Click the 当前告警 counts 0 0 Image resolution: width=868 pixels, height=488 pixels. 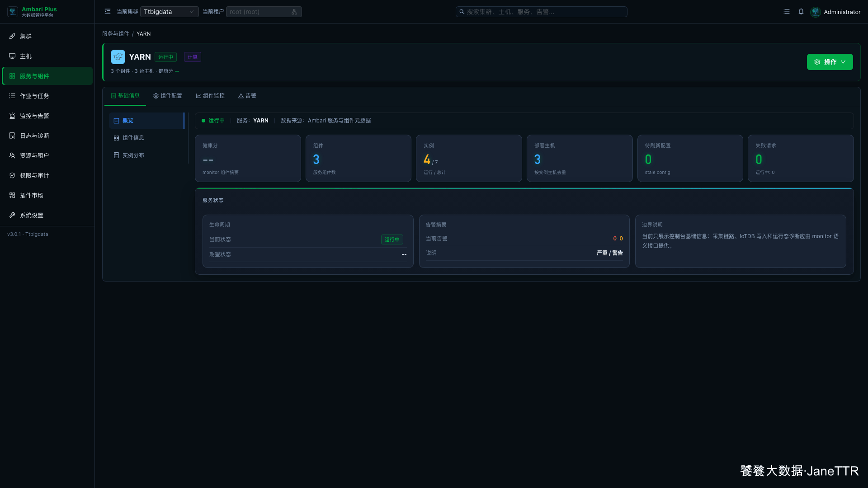tap(618, 239)
